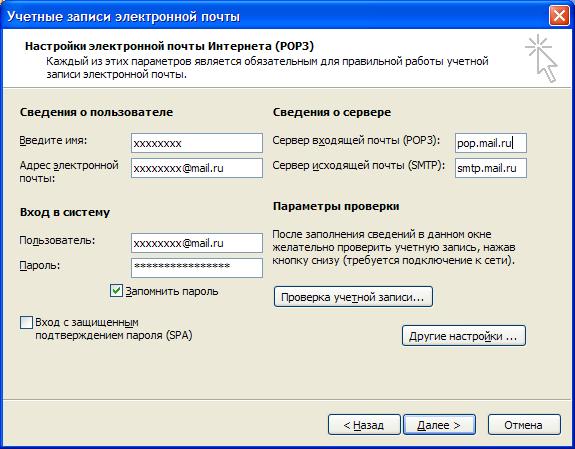Click the POP3 incoming server field

coord(491,143)
